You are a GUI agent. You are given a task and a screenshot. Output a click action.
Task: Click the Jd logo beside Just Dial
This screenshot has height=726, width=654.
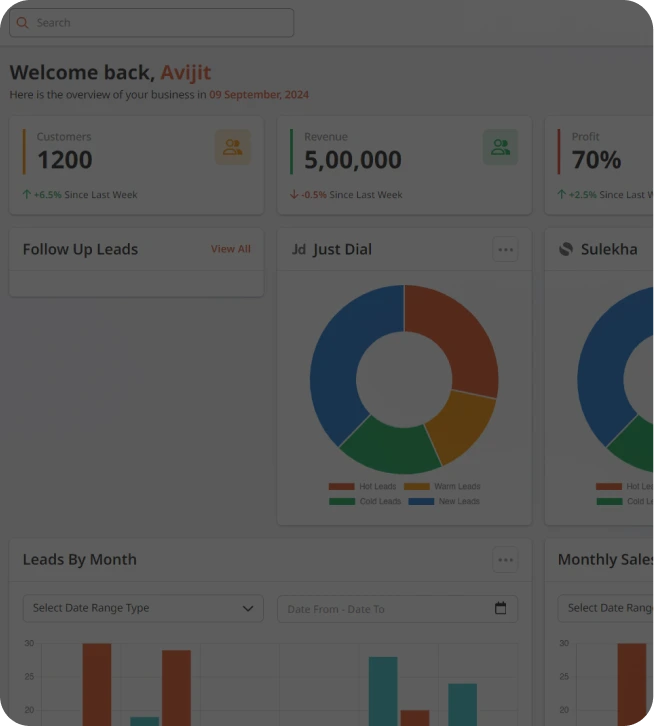299,250
